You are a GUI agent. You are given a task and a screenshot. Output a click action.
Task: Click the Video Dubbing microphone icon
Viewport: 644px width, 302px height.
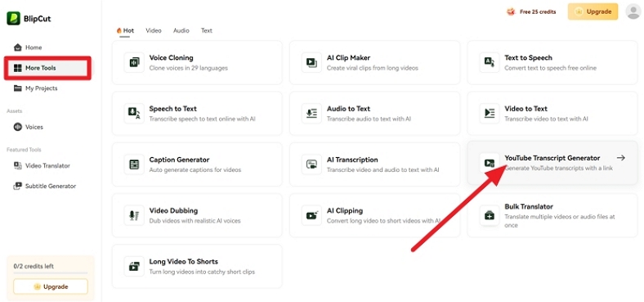134,215
